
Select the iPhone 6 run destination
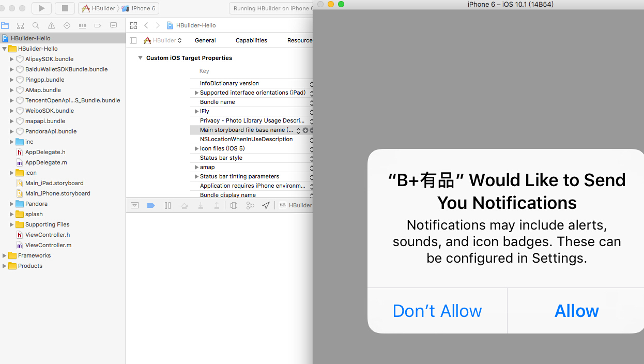click(x=140, y=8)
